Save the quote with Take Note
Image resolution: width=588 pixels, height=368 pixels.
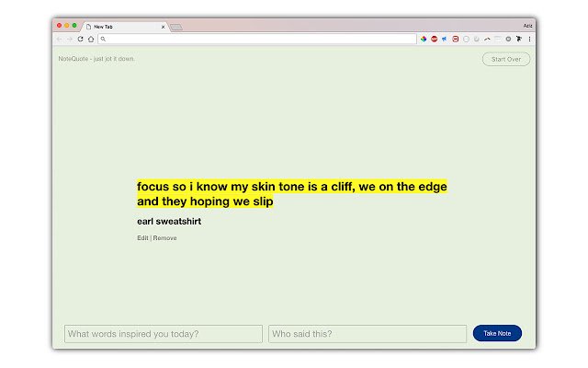[x=497, y=333]
